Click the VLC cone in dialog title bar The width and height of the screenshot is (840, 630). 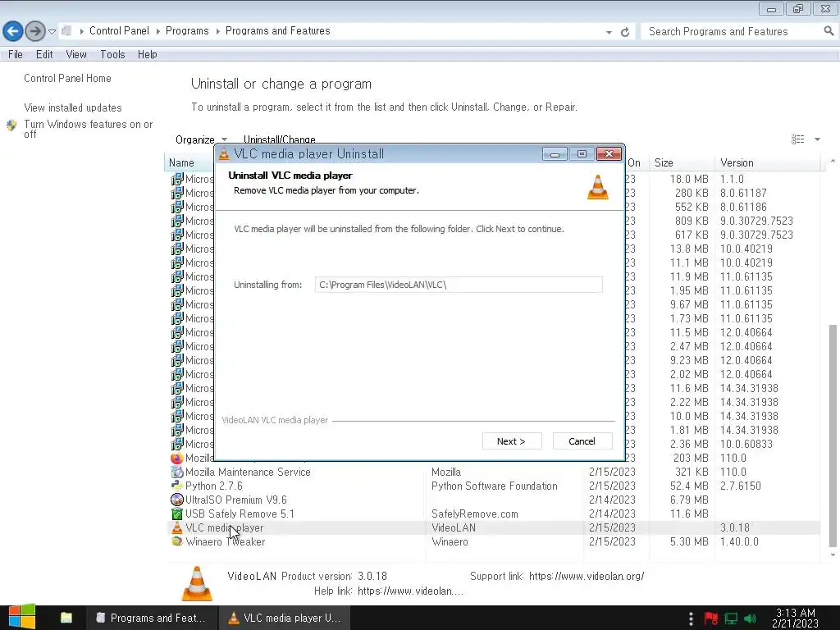coord(224,154)
